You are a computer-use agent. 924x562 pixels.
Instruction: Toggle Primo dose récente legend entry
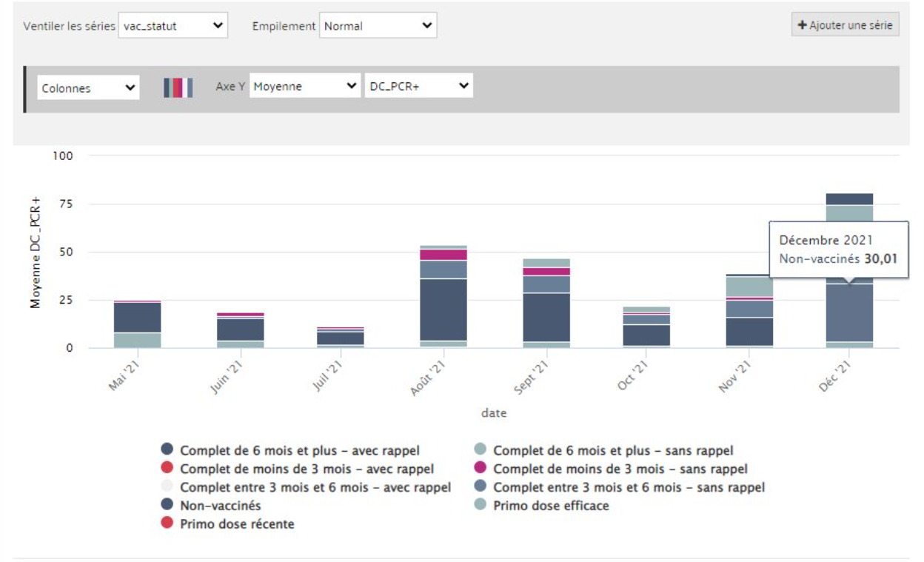point(236,524)
